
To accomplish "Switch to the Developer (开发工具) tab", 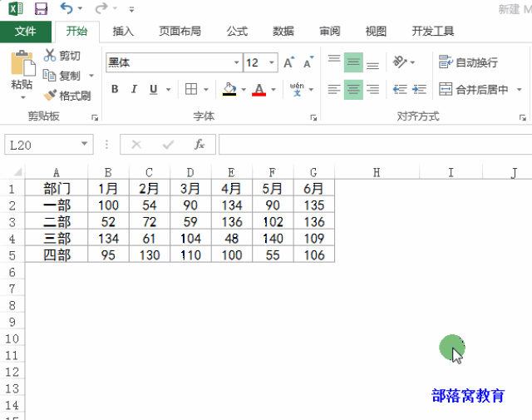I will [433, 32].
